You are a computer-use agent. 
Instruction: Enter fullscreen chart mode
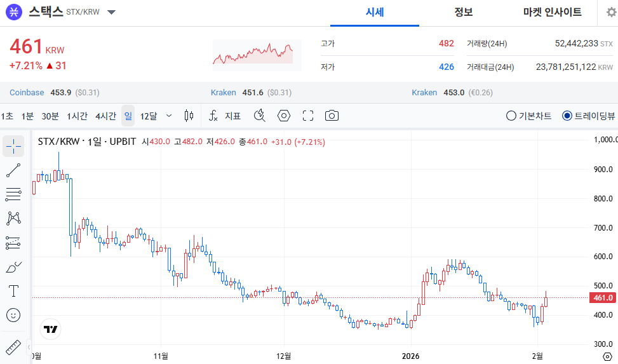pyautogui.click(x=308, y=116)
